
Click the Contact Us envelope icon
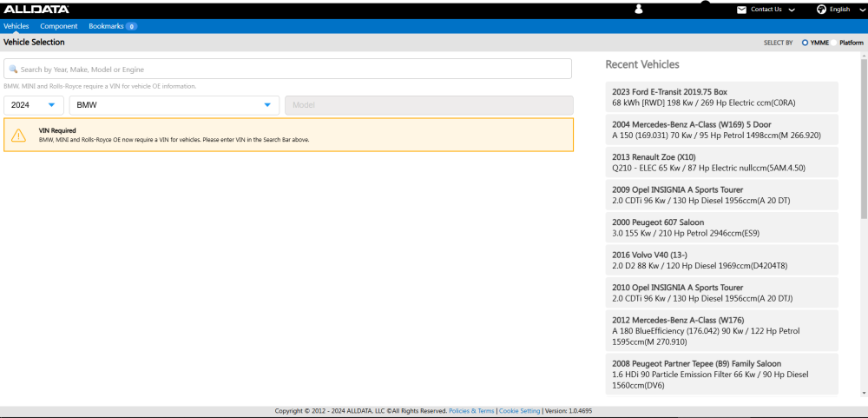coord(741,10)
